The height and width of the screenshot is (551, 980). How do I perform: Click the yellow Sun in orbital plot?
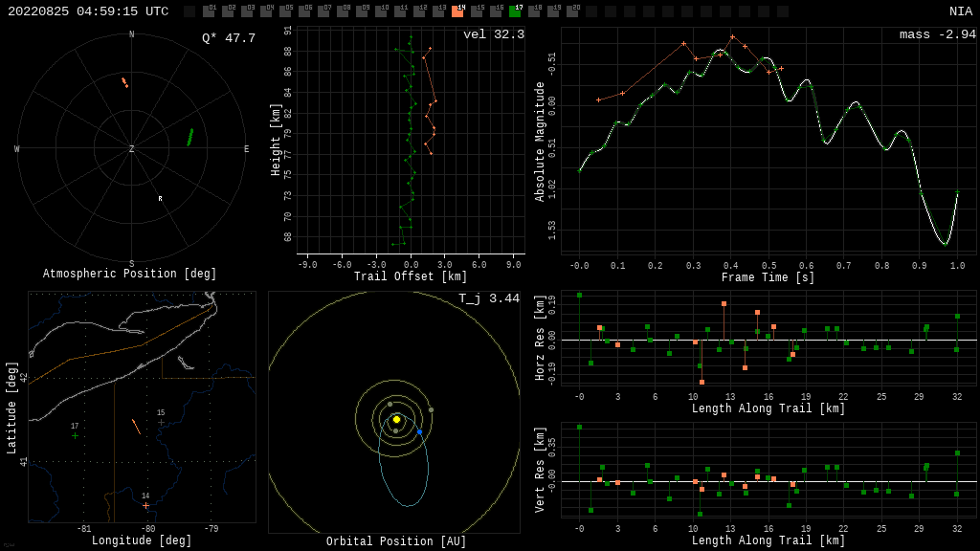396,419
